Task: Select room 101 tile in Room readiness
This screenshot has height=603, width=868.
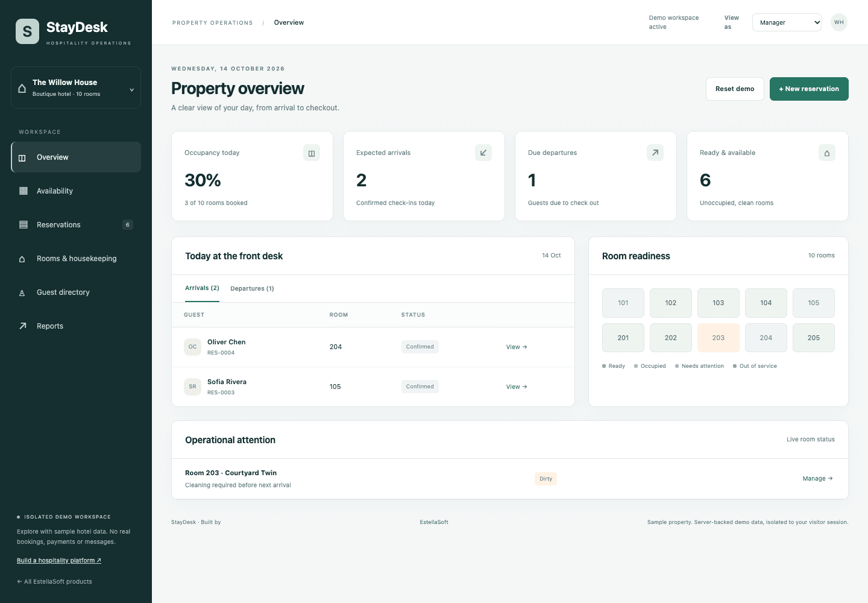Action: click(623, 303)
